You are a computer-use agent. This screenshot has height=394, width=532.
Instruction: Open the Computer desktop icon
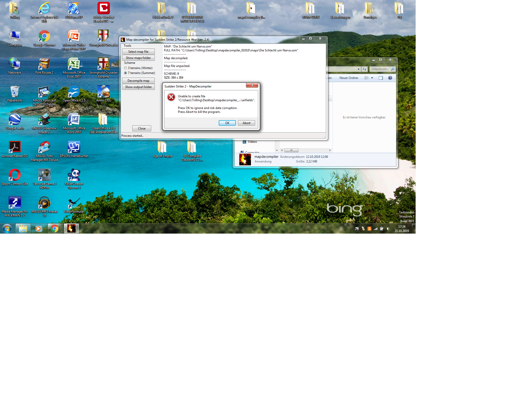(x=15, y=38)
